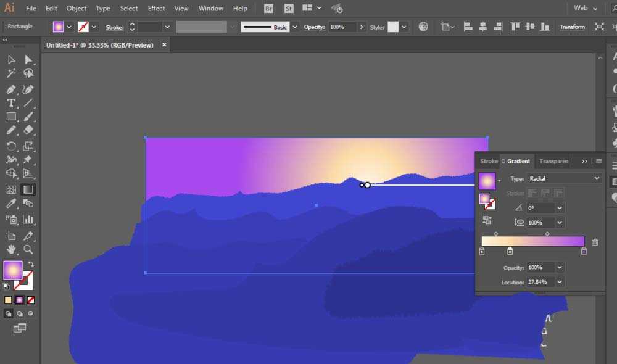The width and height of the screenshot is (617, 364).
Task: Pick the Eyedropper tool
Action: click(x=10, y=204)
